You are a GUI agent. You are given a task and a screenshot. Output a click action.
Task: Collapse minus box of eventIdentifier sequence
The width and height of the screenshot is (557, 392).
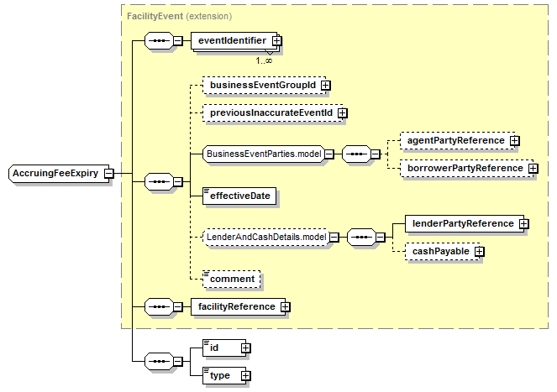(x=177, y=41)
